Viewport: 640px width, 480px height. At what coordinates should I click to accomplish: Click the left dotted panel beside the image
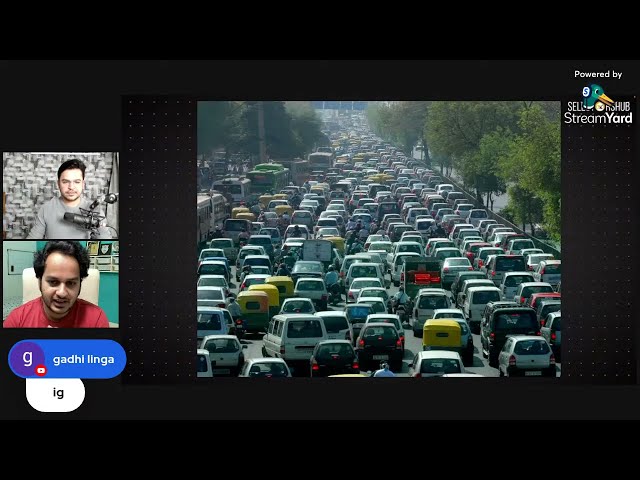tap(159, 238)
